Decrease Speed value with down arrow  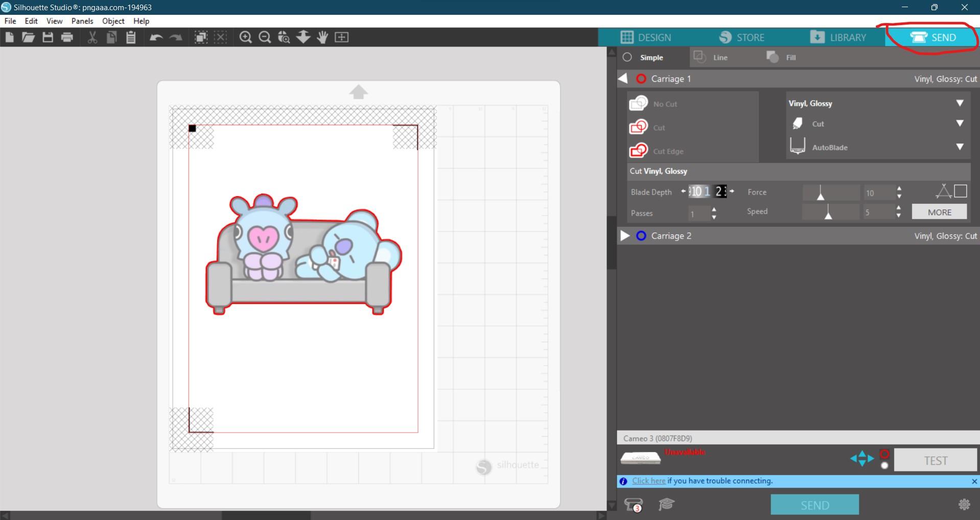click(899, 216)
